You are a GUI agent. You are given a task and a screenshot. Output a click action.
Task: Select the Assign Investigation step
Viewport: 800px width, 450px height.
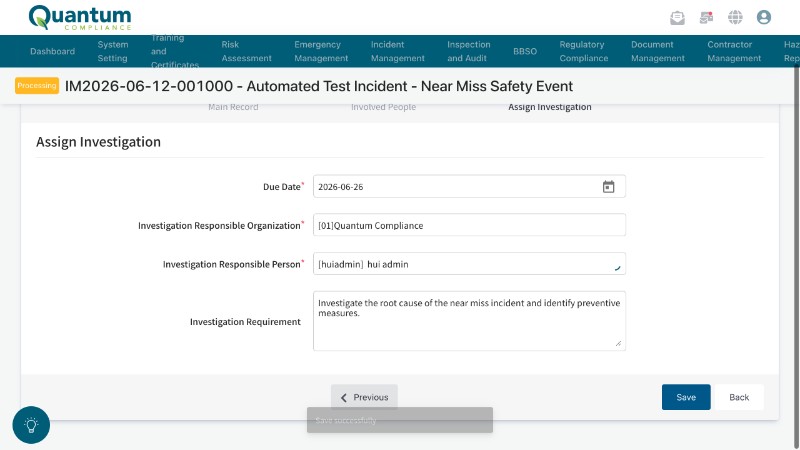(549, 107)
